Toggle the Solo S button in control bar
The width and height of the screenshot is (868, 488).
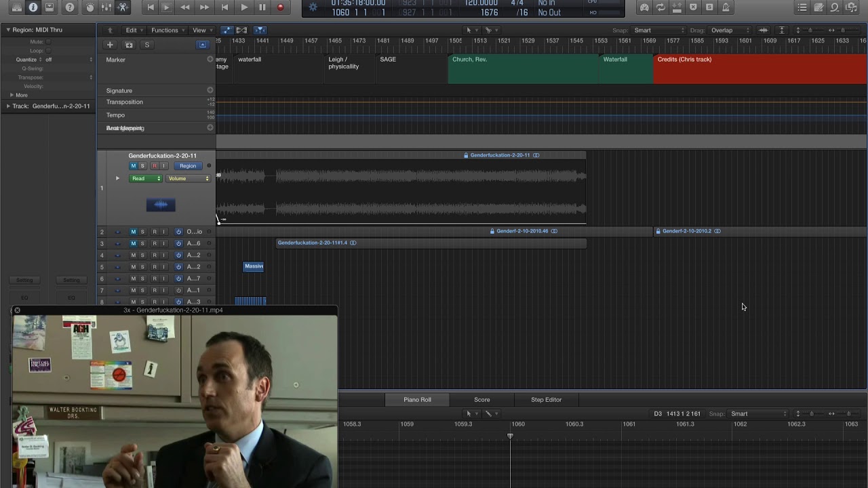point(709,7)
